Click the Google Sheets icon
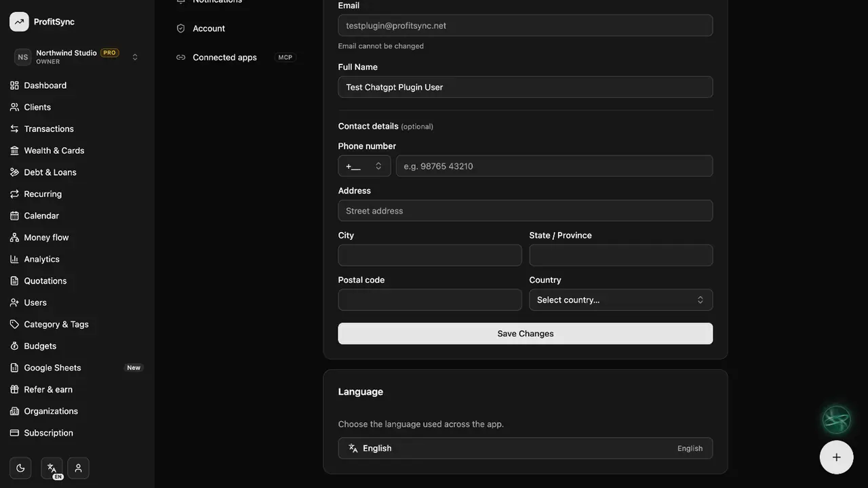868x488 pixels. pos(14,367)
